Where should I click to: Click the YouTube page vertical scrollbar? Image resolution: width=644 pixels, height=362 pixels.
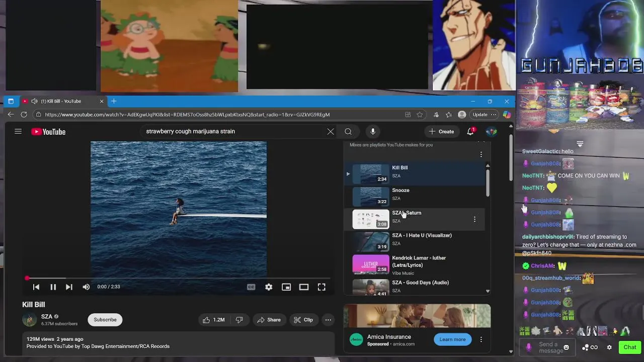[x=511, y=158]
